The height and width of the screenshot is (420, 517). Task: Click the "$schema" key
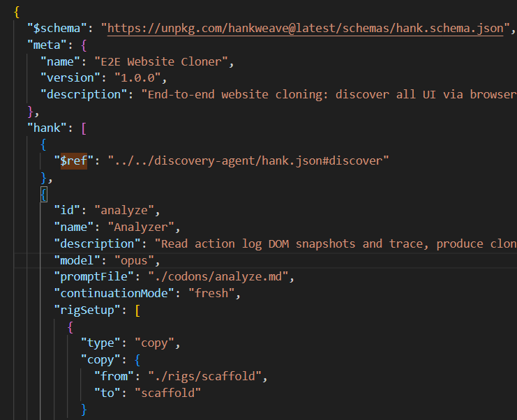coord(57,29)
